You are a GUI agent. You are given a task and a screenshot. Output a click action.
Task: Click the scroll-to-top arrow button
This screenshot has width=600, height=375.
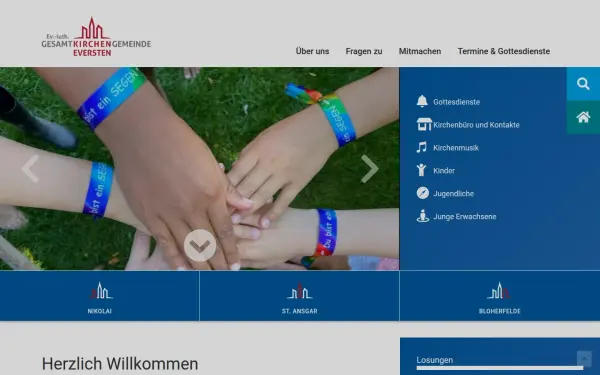(584, 359)
